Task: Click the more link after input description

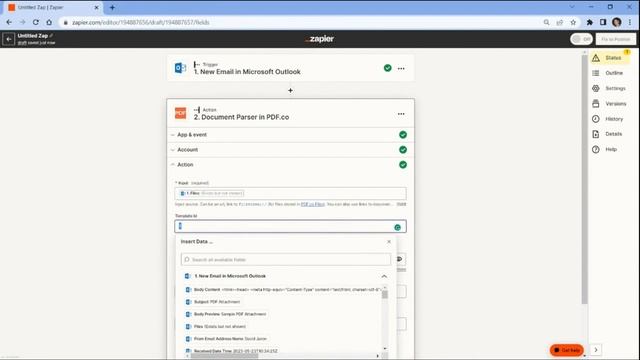Action: pyautogui.click(x=402, y=204)
